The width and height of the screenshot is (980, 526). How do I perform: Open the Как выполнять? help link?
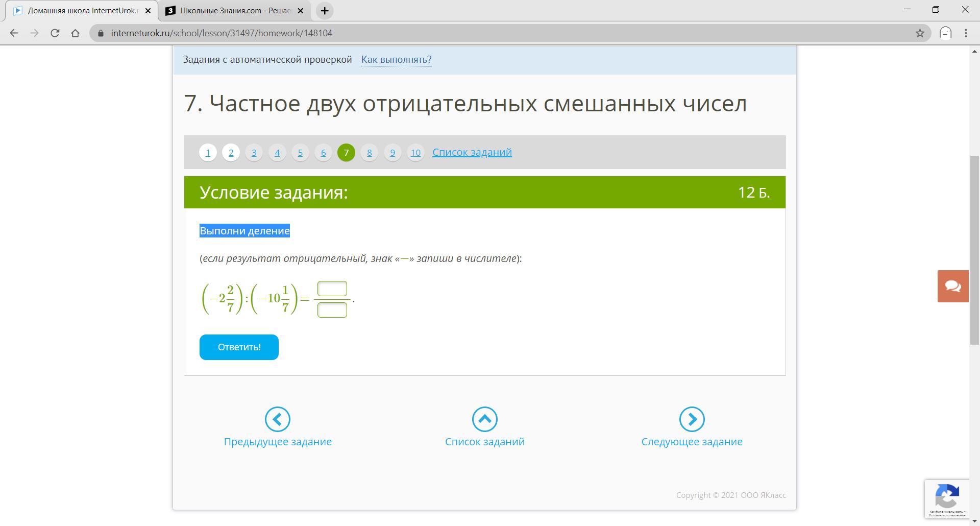pos(397,60)
